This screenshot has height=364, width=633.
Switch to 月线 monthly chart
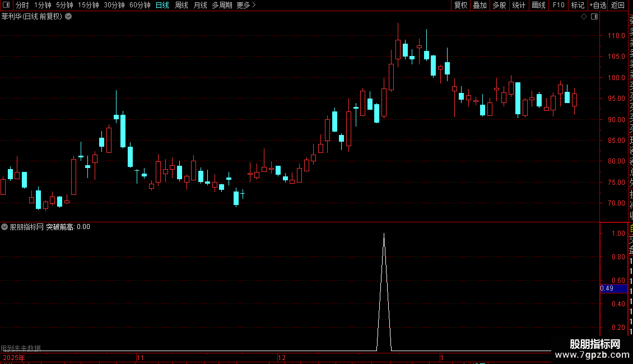point(200,5)
